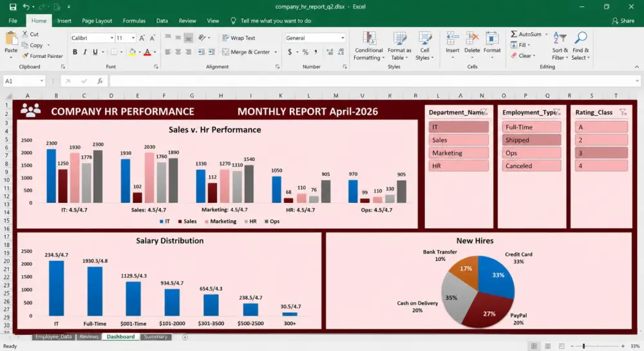Switch to the Data ribbon tab
644x351 pixels.
162,21
